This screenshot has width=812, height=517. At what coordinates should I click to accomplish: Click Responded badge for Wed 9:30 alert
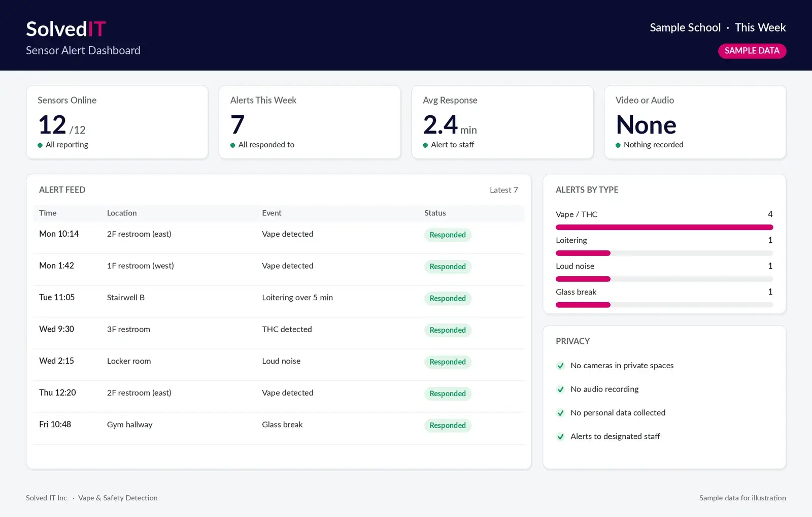[x=448, y=330]
